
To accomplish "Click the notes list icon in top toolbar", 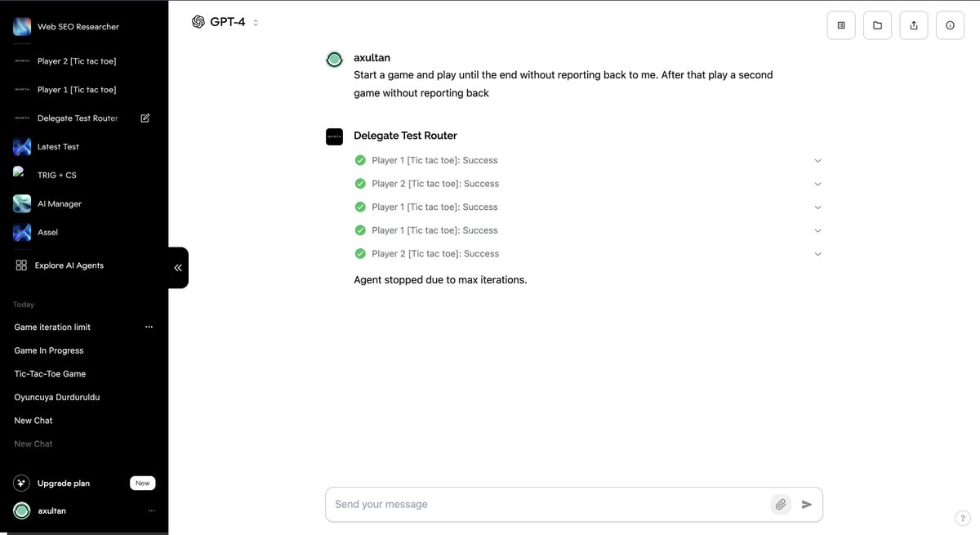I will pyautogui.click(x=841, y=25).
